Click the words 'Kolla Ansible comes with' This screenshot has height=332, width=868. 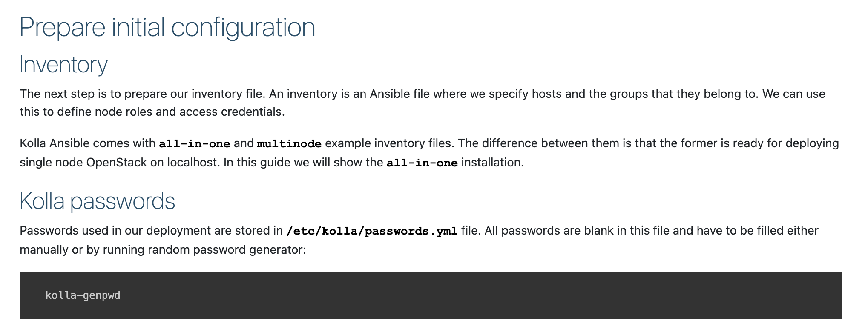point(87,143)
